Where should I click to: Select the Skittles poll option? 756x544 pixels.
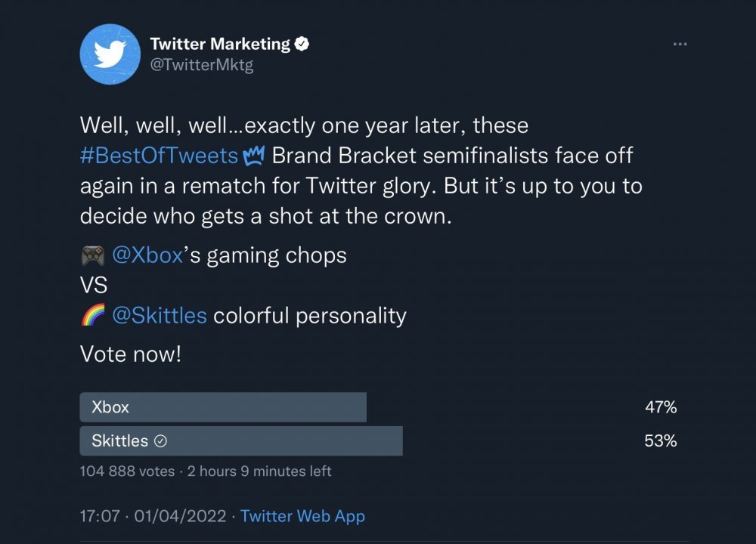pos(240,441)
